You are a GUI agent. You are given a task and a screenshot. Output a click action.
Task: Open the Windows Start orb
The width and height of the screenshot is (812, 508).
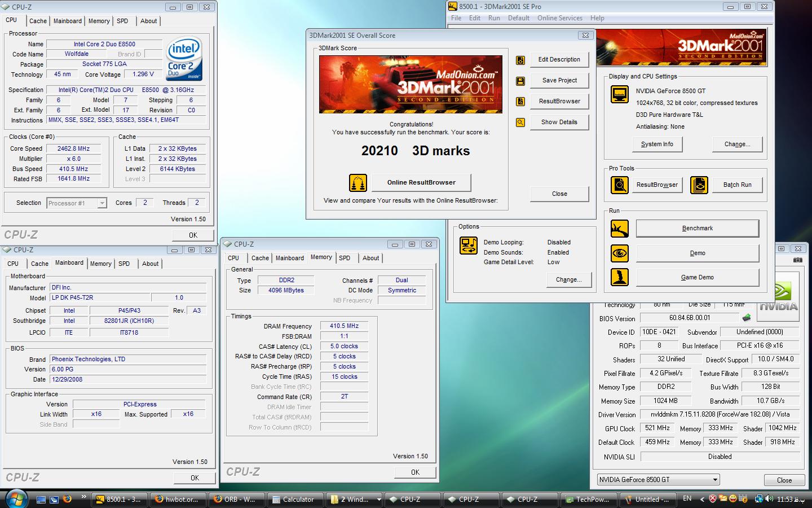coord(15,499)
